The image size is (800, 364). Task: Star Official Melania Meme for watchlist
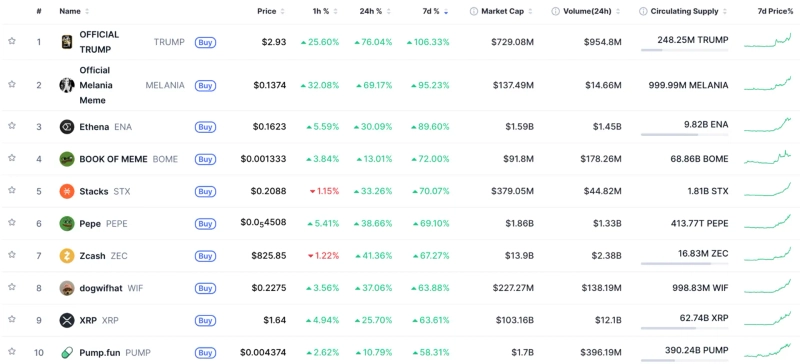(12, 84)
